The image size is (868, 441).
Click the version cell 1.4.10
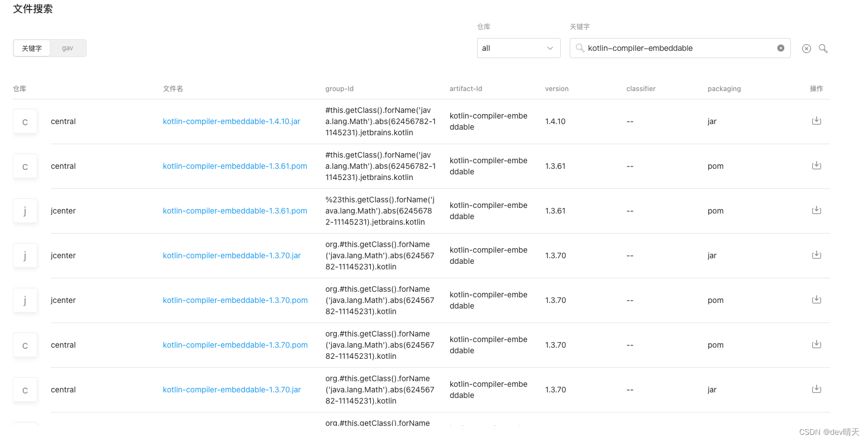555,121
